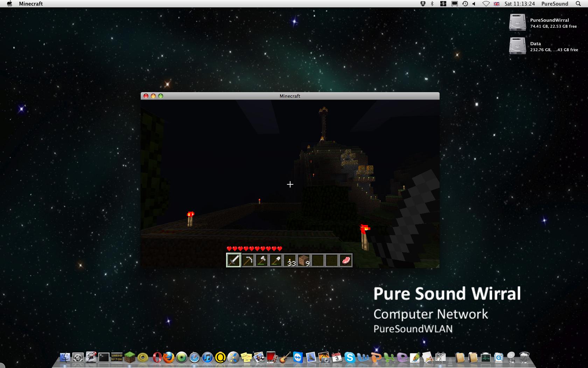Launch Activity Monitor from the Dock

(x=486, y=357)
